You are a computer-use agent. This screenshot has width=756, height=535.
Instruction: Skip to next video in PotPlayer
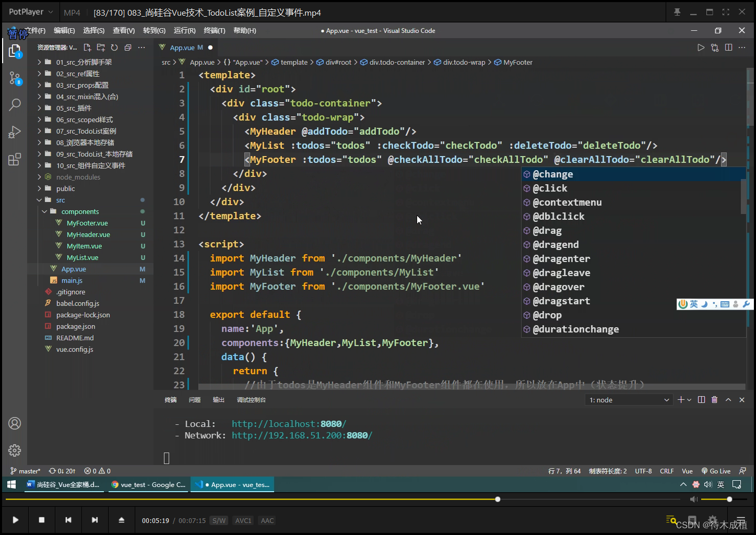point(95,520)
